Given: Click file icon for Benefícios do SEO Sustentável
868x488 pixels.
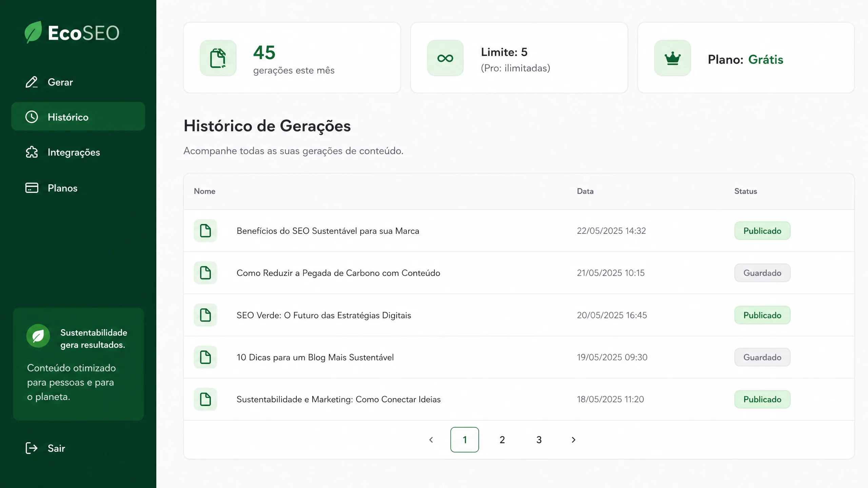Looking at the screenshot, I should [205, 231].
